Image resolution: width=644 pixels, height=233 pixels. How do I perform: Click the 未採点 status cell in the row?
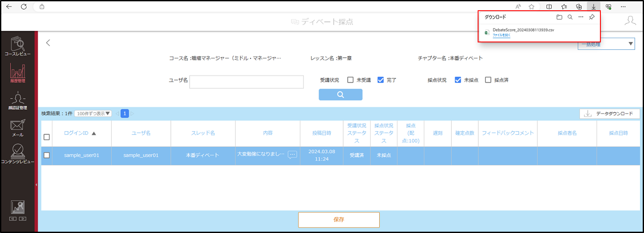(383, 155)
